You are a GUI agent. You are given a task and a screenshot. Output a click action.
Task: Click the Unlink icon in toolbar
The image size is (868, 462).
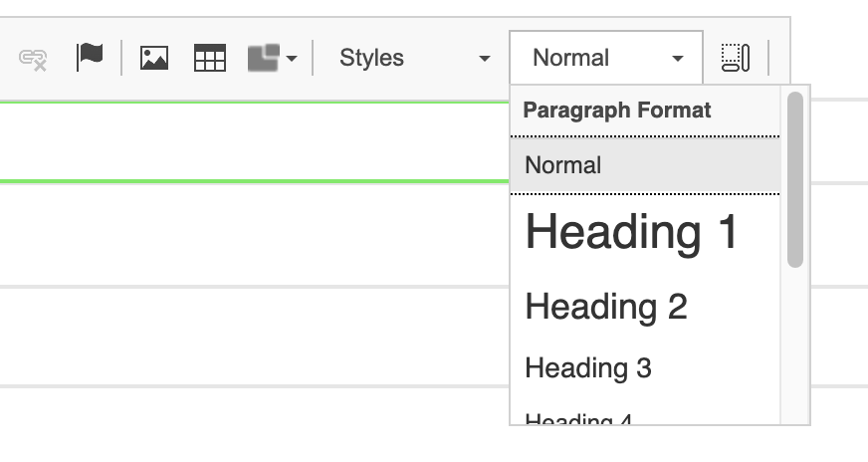(34, 59)
